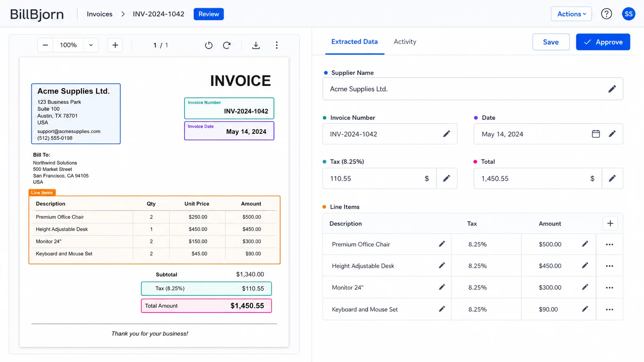Click 8.25% tax for Monitor 24" row
Screen dimensions: 644x362
click(x=478, y=287)
